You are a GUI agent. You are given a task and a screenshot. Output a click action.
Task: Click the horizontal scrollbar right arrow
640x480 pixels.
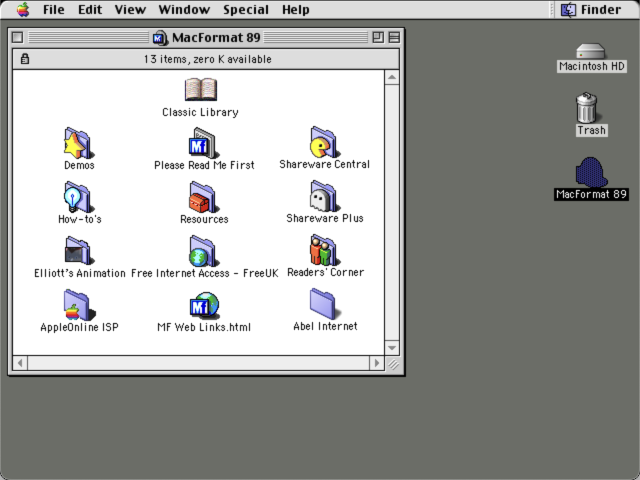[x=377, y=363]
